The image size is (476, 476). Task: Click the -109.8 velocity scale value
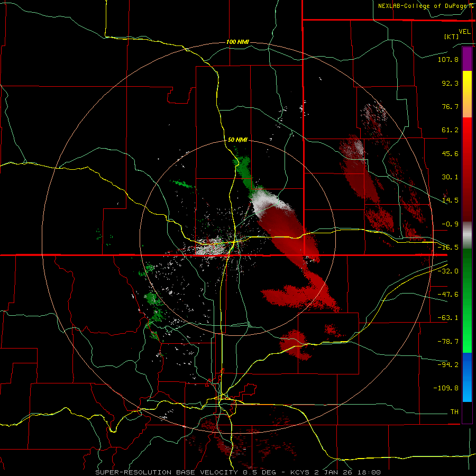click(x=446, y=388)
